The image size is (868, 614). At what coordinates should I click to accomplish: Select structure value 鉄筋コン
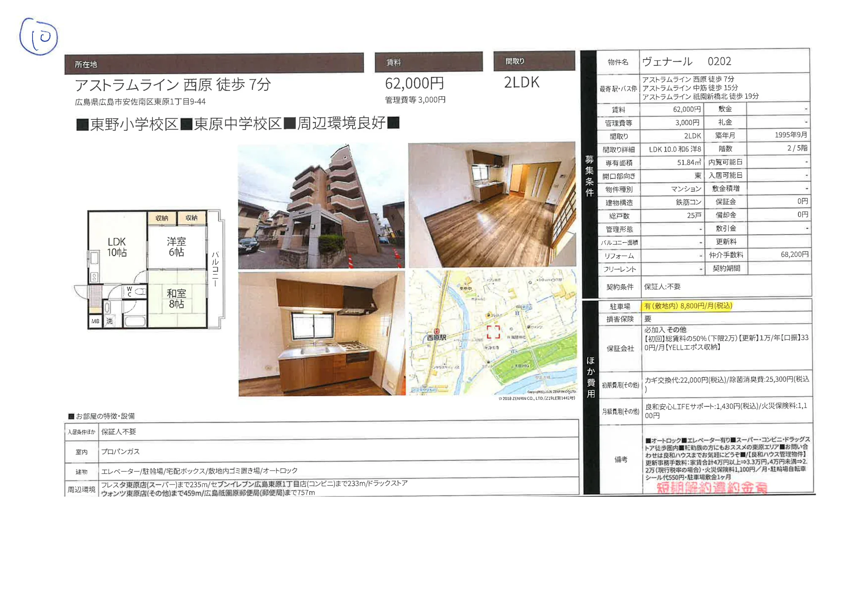click(x=688, y=202)
